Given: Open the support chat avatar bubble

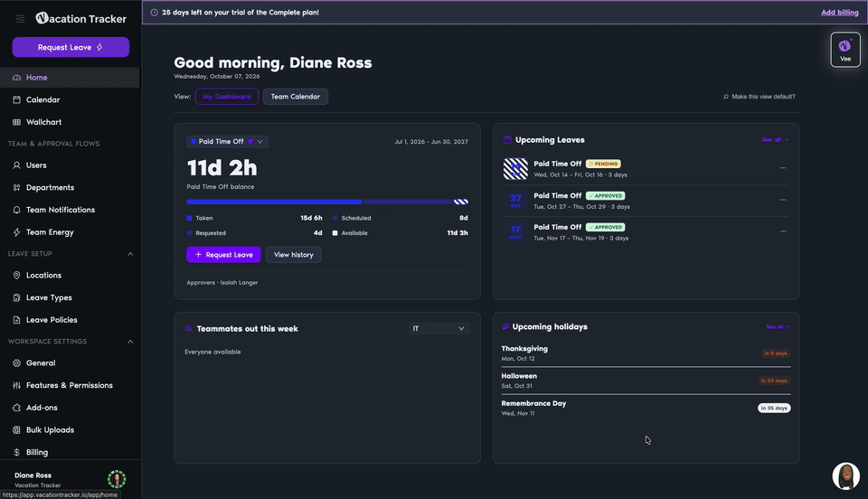Looking at the screenshot, I should pyautogui.click(x=846, y=475).
